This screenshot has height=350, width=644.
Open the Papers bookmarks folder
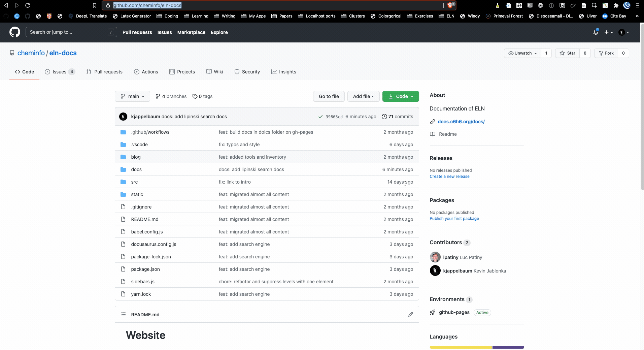tap(282, 16)
